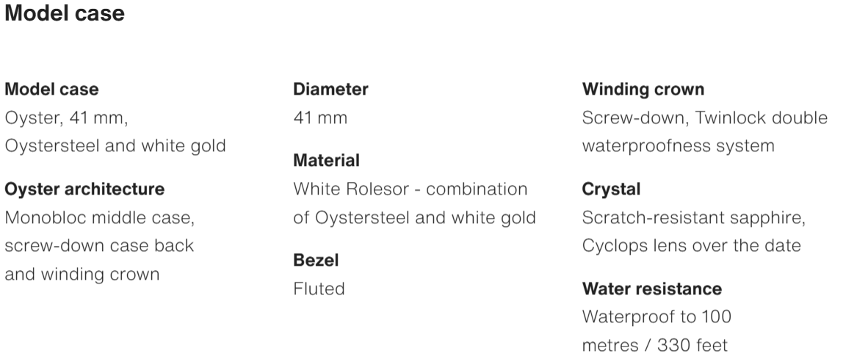Click the small bold "Model case" column label
The image size is (868, 359).
coord(52,90)
